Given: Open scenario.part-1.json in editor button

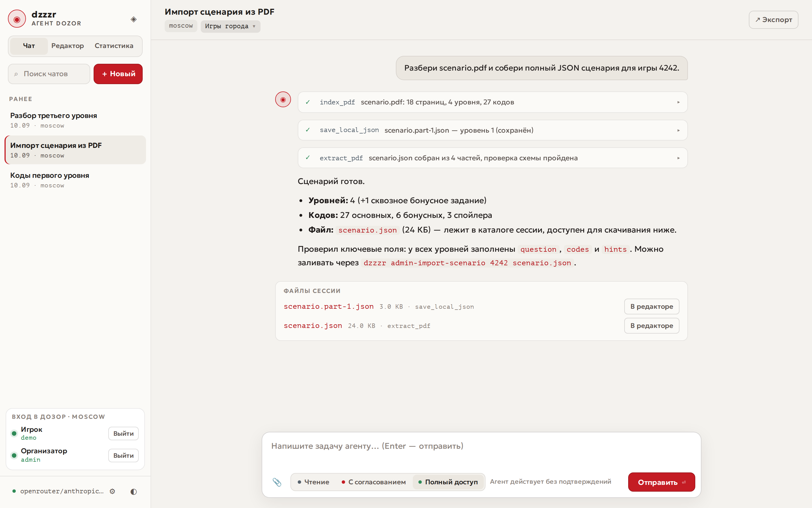Looking at the screenshot, I should pyautogui.click(x=652, y=306).
